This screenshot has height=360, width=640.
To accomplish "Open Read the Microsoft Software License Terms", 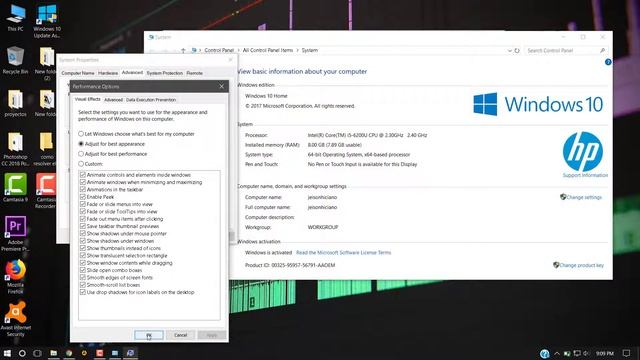I will (x=343, y=253).
